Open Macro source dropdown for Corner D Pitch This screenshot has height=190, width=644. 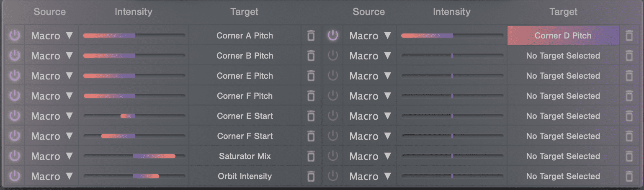[x=370, y=36]
